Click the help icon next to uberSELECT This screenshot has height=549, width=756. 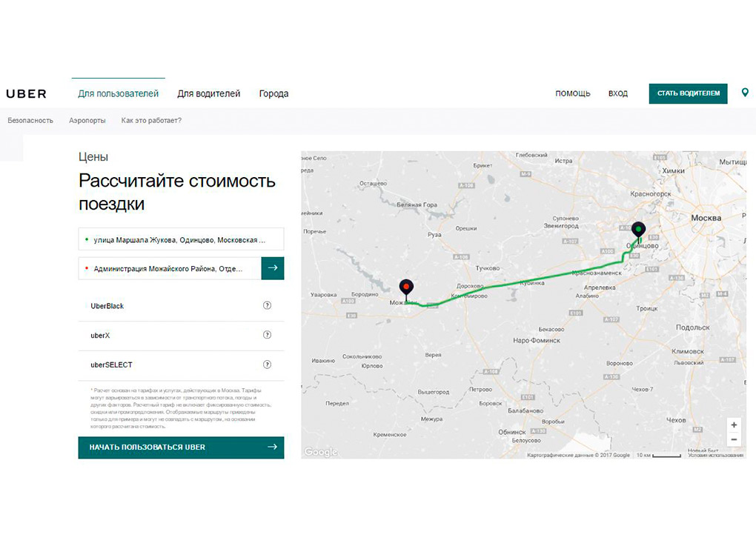(x=267, y=365)
